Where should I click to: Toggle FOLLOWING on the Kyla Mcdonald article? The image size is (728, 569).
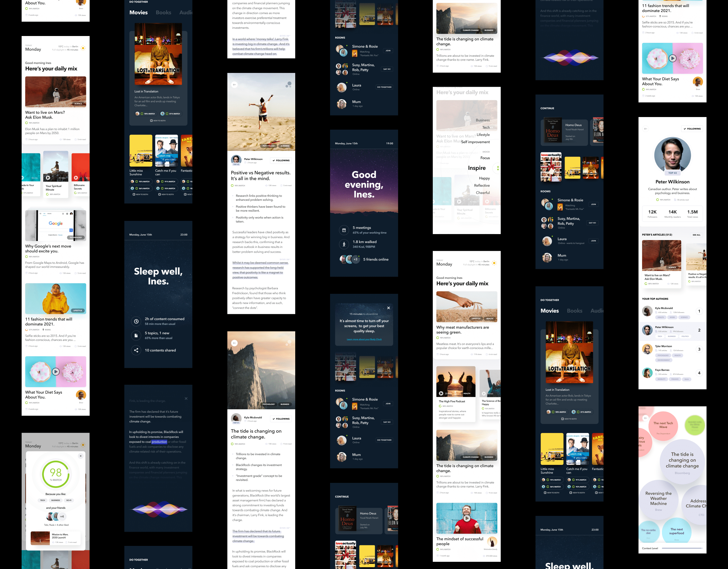pyautogui.click(x=281, y=419)
